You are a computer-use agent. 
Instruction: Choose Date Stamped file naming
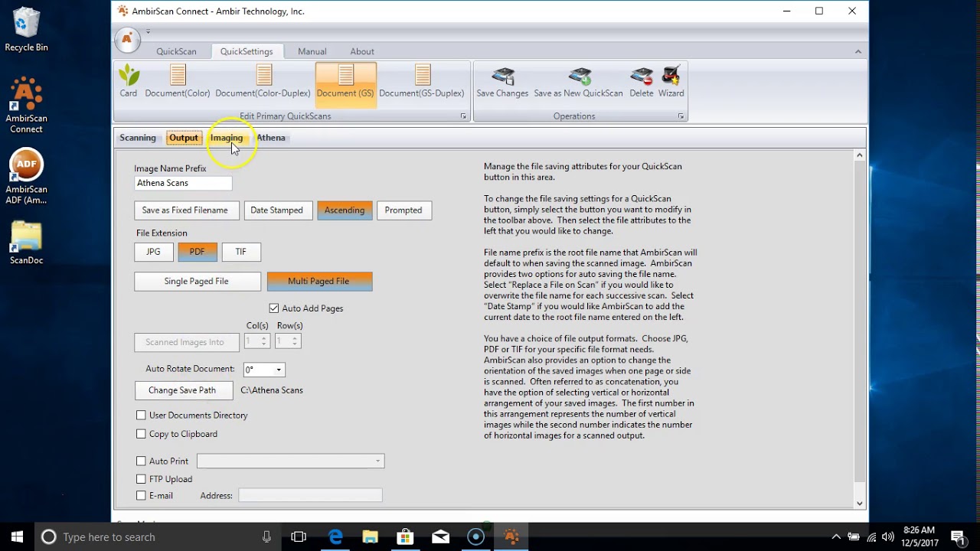click(276, 210)
